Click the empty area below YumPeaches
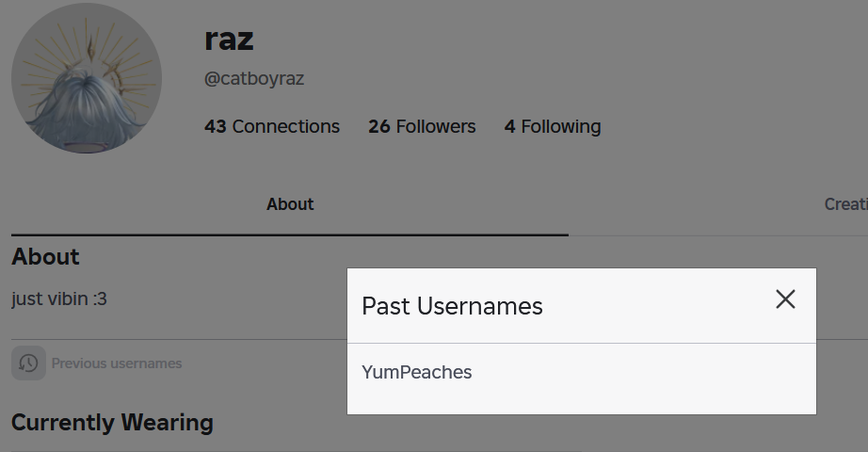The width and height of the screenshot is (868, 452). 581,398
